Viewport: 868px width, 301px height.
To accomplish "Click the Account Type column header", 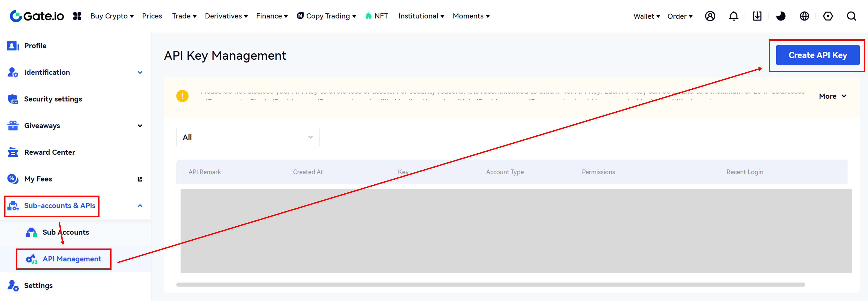I will (505, 172).
